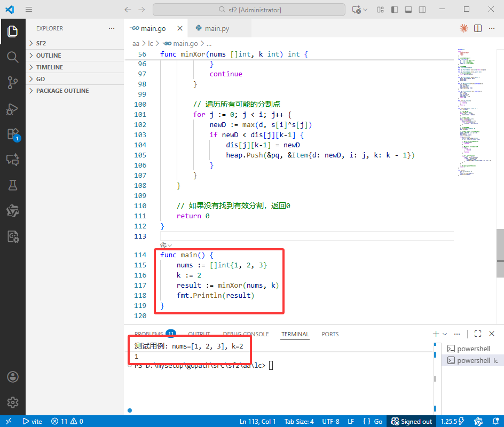Toggle the primary side bar visibility
Screen dimensions: 504x427
(395, 10)
